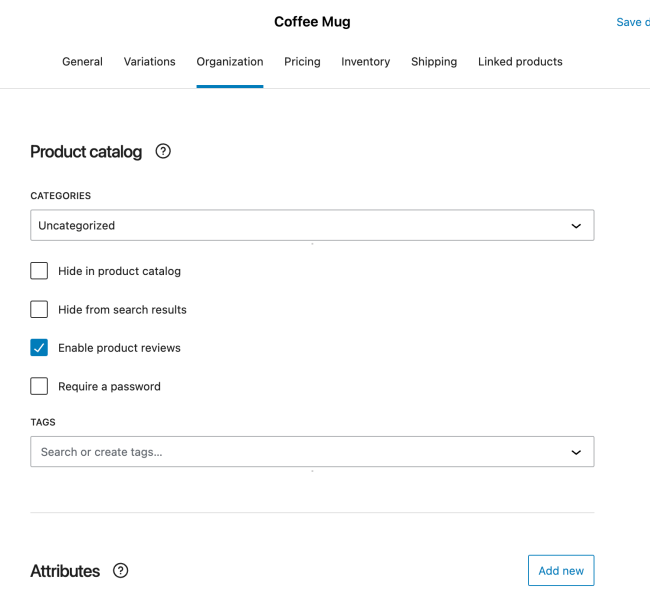Image resolution: width=650 pixels, height=596 pixels.
Task: Go to the Pricing tab
Action: point(302,62)
